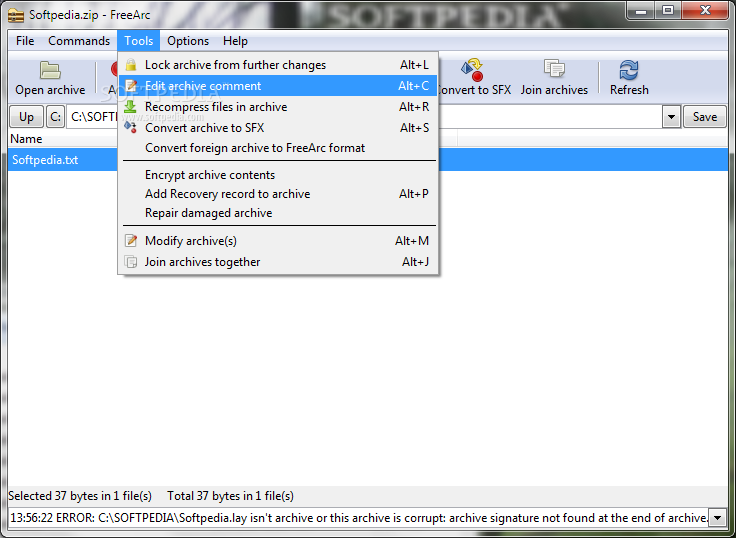Choose Recompress files in archive
This screenshot has height=538, width=736.
(x=278, y=107)
